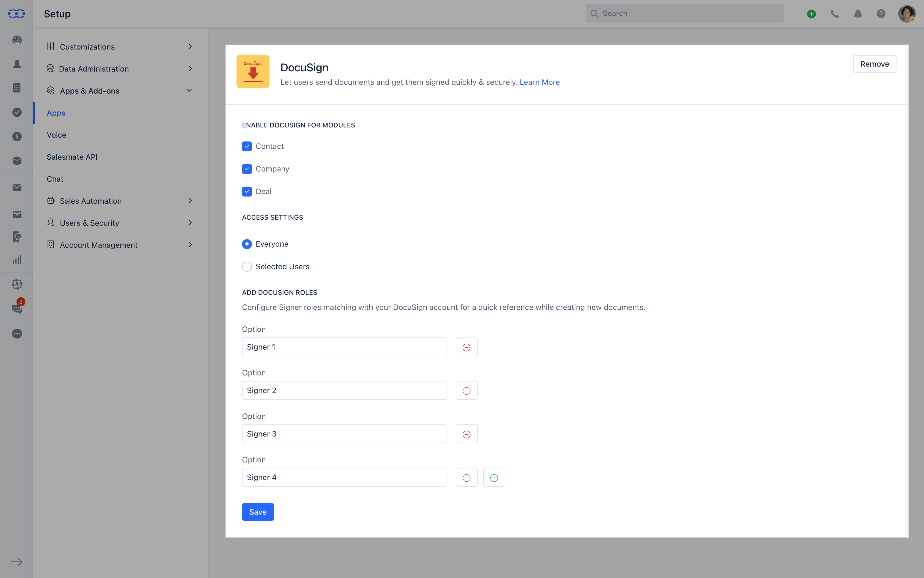This screenshot has height=578, width=924.
Task: Click the DocuSign app logo
Action: tap(253, 72)
